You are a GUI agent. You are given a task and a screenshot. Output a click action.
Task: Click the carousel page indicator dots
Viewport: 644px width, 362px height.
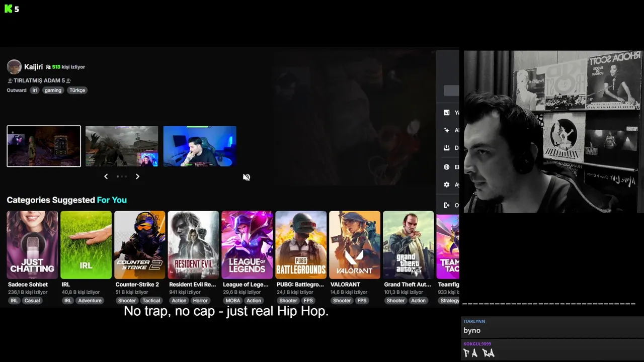[121, 176]
